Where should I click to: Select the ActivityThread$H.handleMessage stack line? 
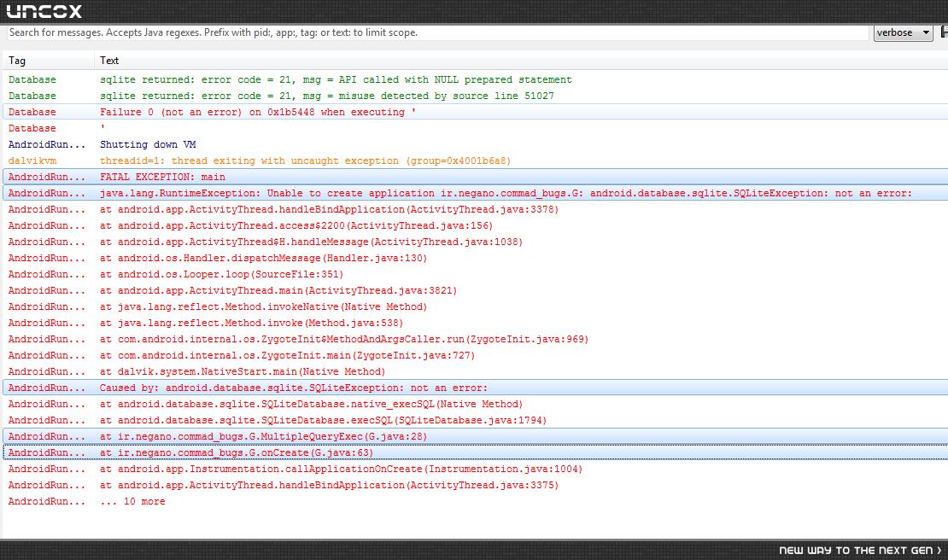click(x=475, y=242)
